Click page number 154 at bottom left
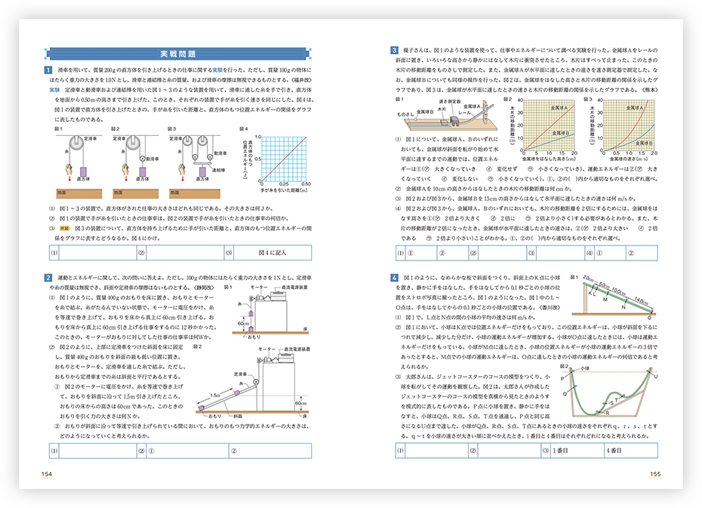This screenshot has height=508, width=702. tap(46, 474)
